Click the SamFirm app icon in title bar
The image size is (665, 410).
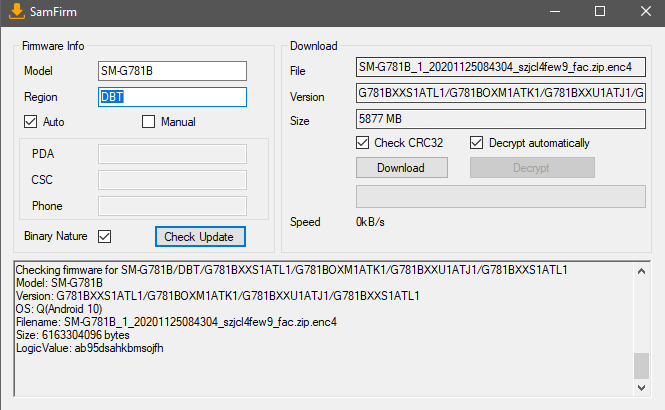[x=14, y=11]
